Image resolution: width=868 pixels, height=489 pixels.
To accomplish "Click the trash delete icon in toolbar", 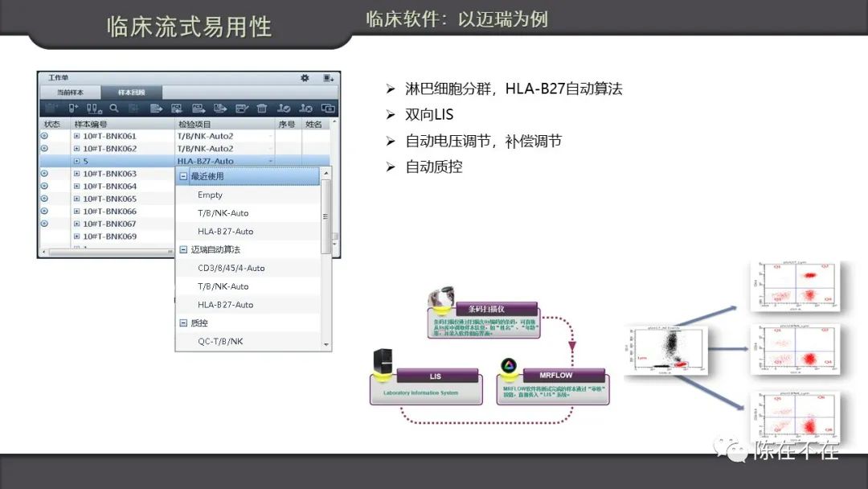I will pyautogui.click(x=261, y=108).
